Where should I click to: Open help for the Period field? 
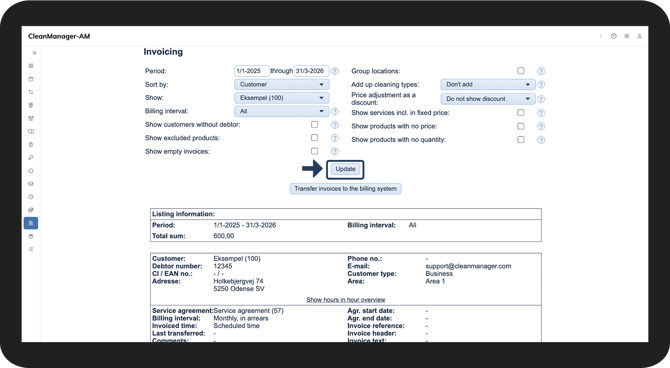pyautogui.click(x=335, y=71)
